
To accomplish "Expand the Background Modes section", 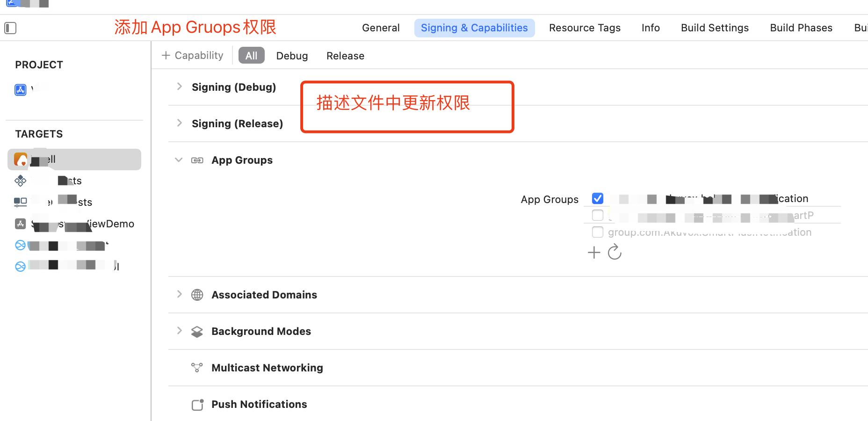I will pyautogui.click(x=179, y=331).
